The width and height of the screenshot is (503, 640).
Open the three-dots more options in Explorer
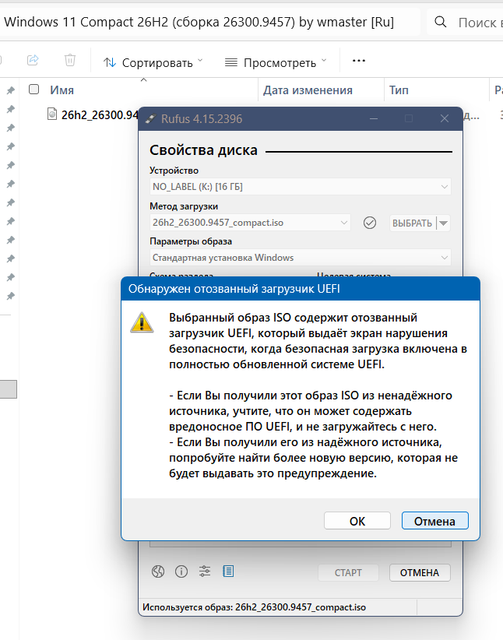(x=359, y=61)
